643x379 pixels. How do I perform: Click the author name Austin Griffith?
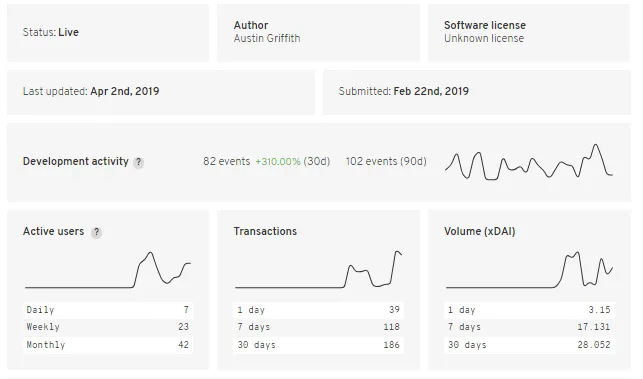[x=267, y=38]
